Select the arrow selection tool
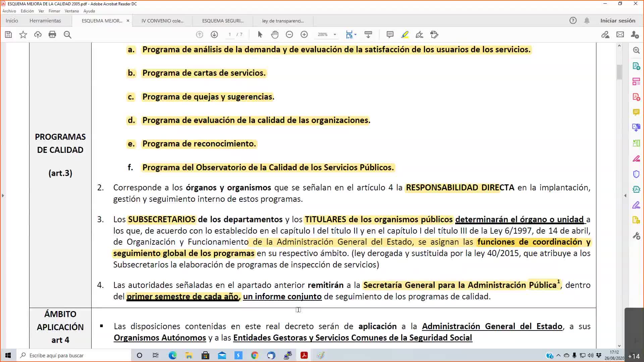The image size is (644, 362). 260,35
